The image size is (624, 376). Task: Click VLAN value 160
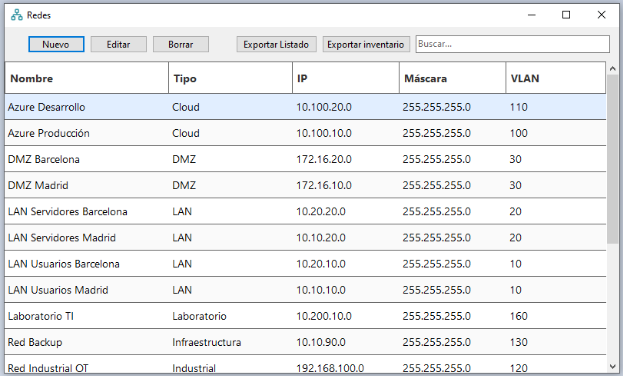[519, 316]
